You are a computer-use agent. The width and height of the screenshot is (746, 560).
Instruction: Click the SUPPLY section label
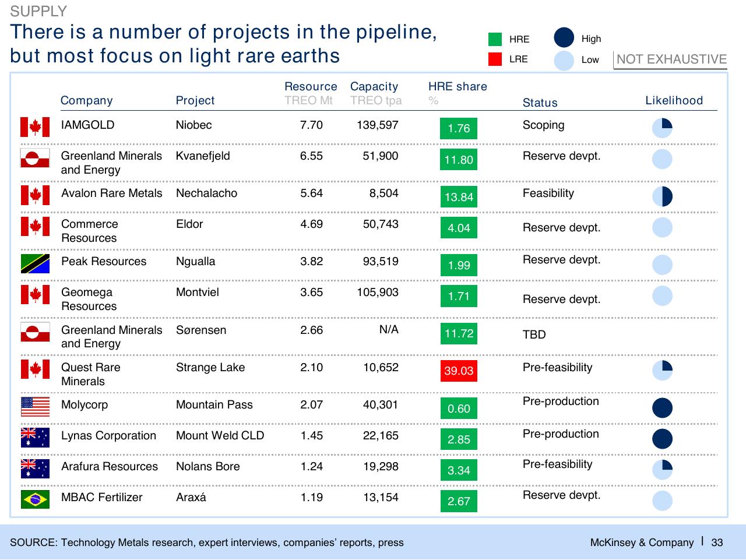coord(38,11)
